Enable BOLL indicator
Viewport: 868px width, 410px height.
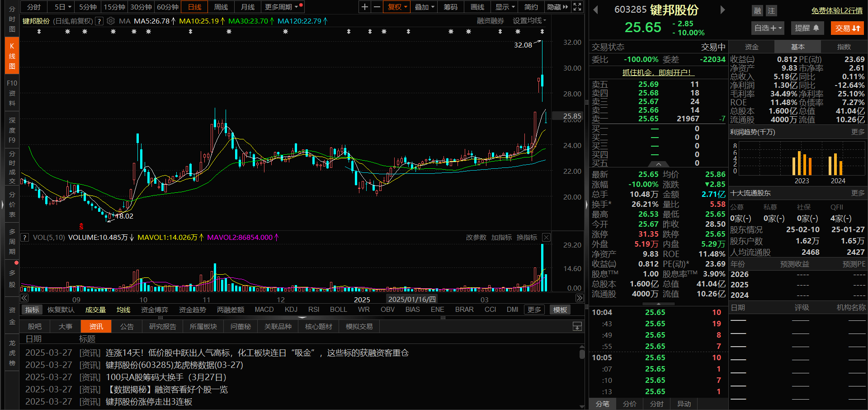point(338,310)
